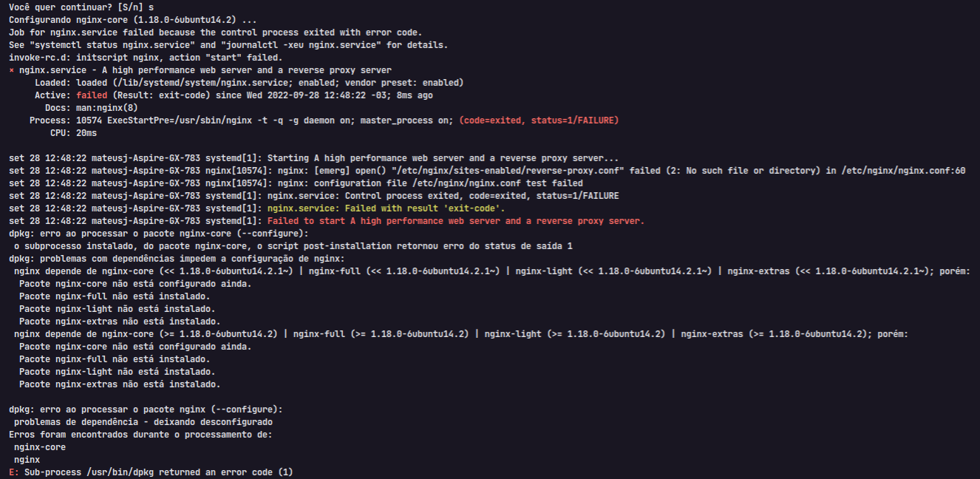The image size is (980, 479).
Task: Click the red × marker before nginx.service
Action: click(x=12, y=70)
